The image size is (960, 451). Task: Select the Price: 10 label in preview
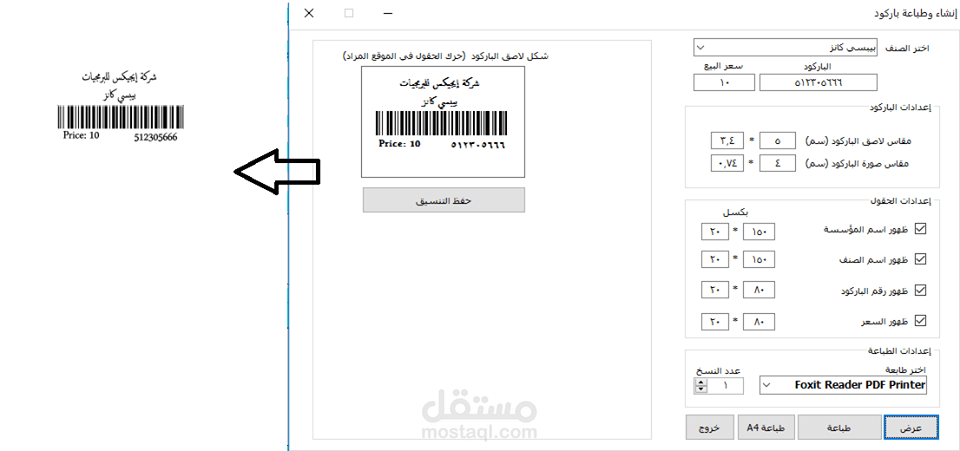coord(400,144)
